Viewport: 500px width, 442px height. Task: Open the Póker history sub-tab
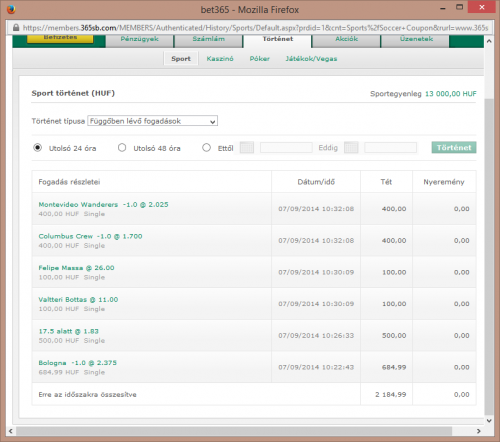pos(260,59)
